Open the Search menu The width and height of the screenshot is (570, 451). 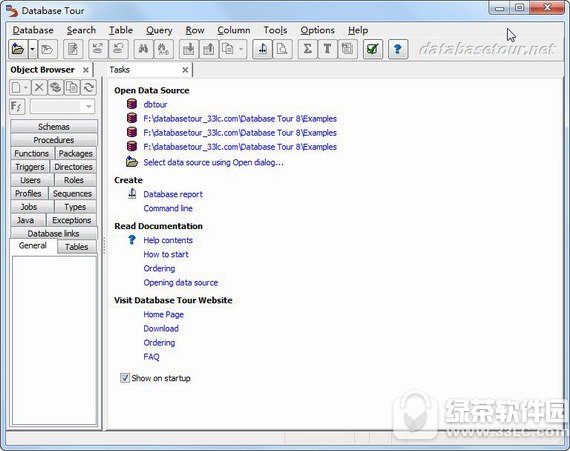tap(81, 30)
